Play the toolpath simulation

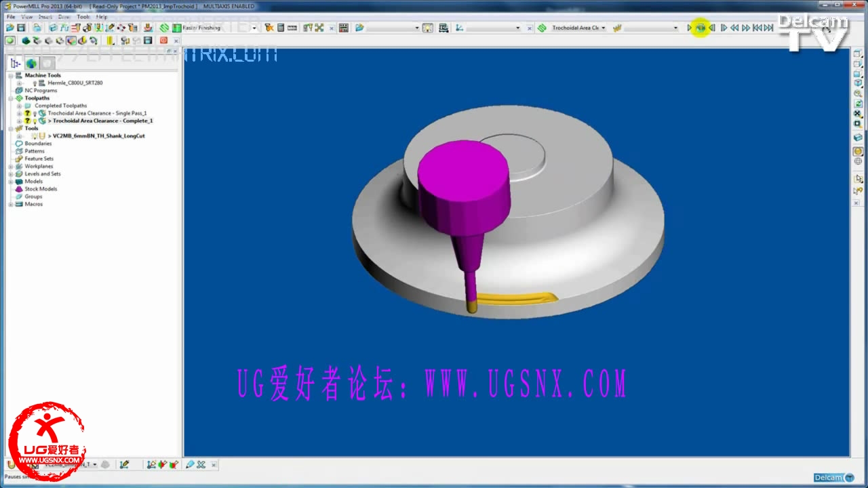pos(689,28)
